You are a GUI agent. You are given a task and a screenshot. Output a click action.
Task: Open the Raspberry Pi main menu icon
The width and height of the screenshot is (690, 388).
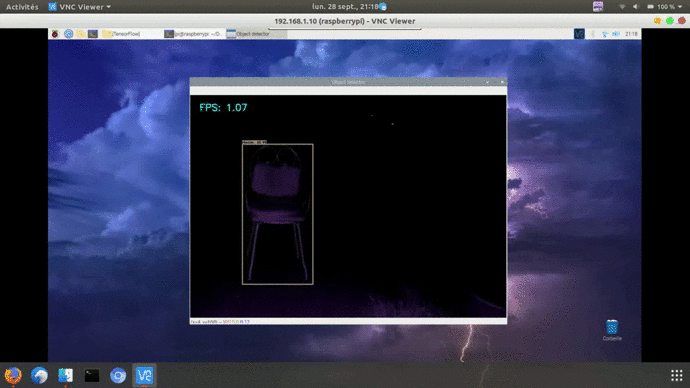click(55, 34)
